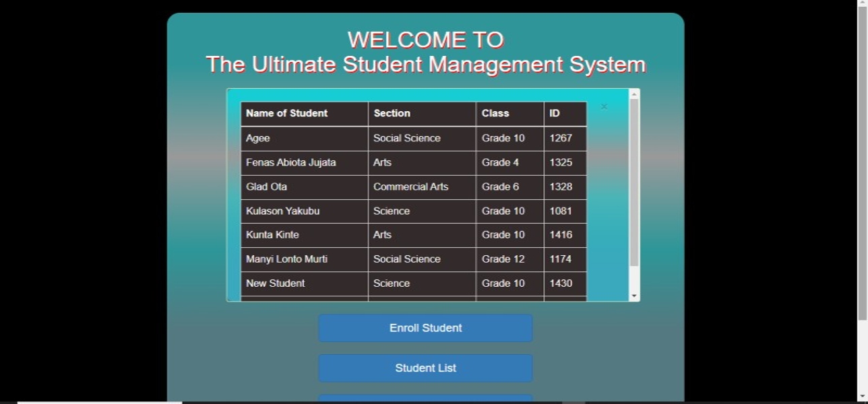Viewport: 868px width, 404px height.
Task: Click ID 1081
Action: pos(561,211)
